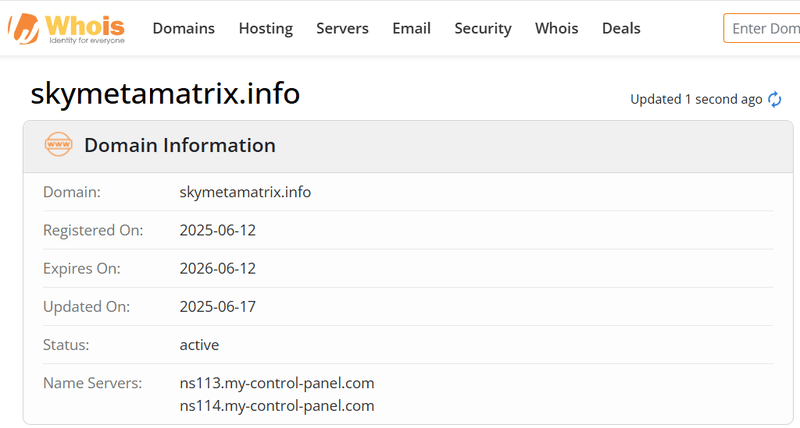Image resolution: width=800 pixels, height=428 pixels.
Task: Click the Enter Domain search field
Action: tap(762, 28)
